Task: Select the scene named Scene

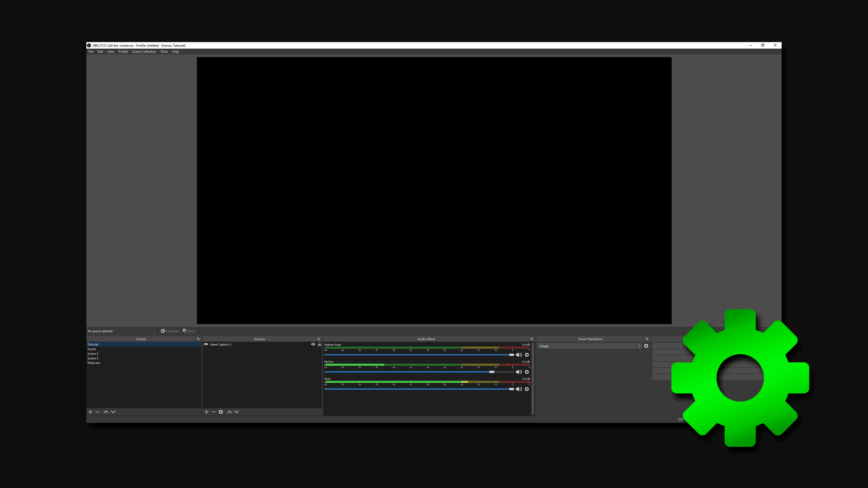Action: (x=144, y=349)
